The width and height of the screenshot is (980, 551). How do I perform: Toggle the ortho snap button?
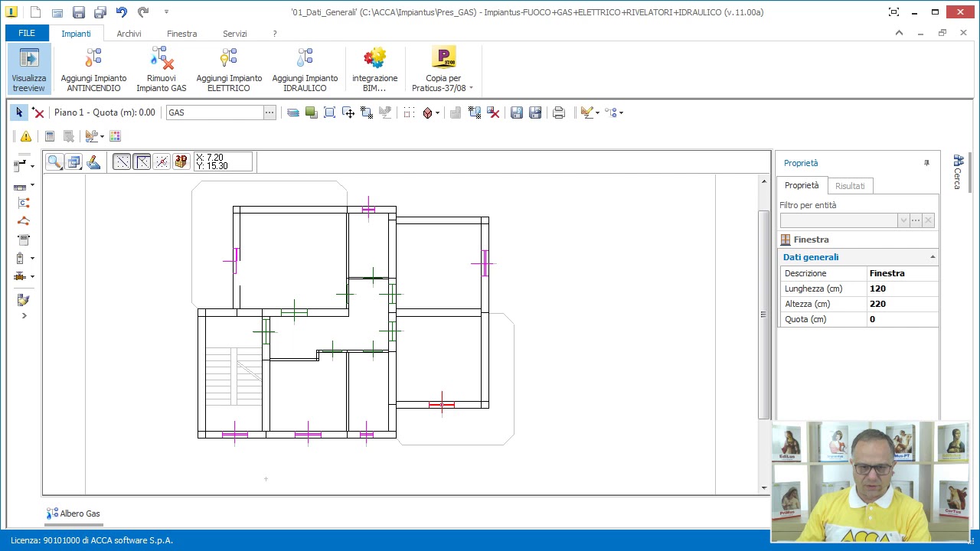coord(142,161)
